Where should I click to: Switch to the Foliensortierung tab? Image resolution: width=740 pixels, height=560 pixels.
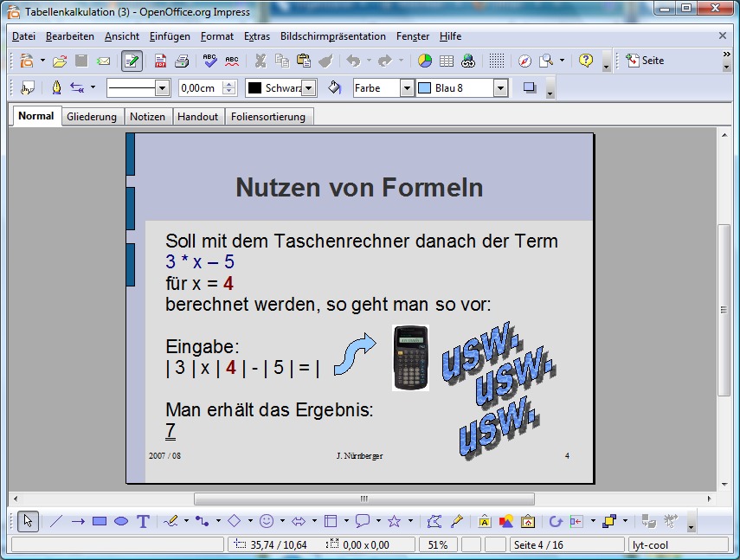[x=268, y=117]
